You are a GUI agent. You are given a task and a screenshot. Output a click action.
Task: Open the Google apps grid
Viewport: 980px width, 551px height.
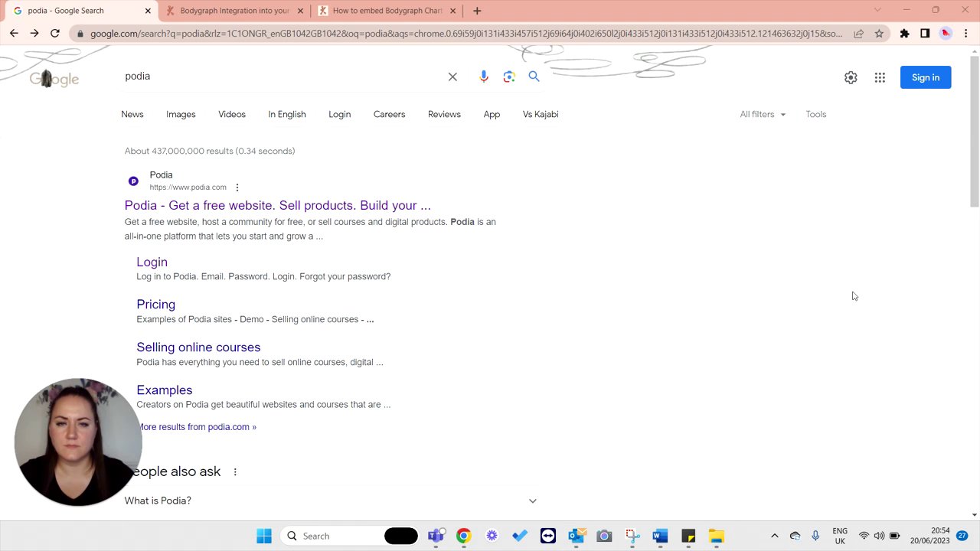coord(880,77)
